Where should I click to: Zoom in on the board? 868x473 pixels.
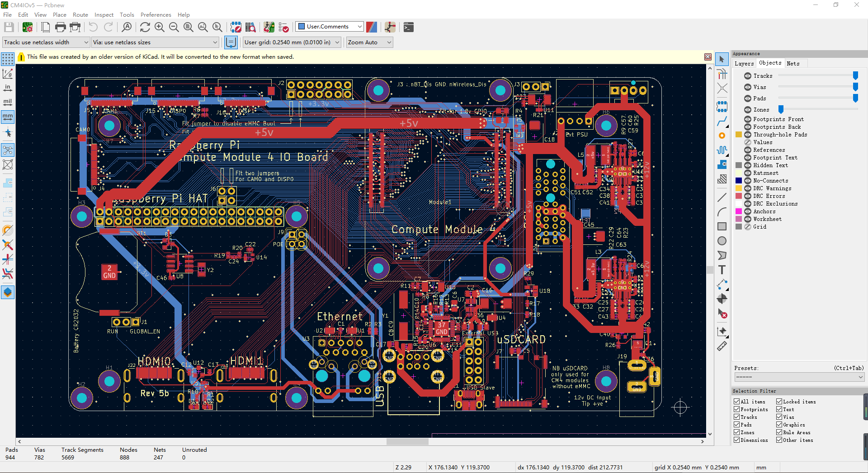pos(159,27)
